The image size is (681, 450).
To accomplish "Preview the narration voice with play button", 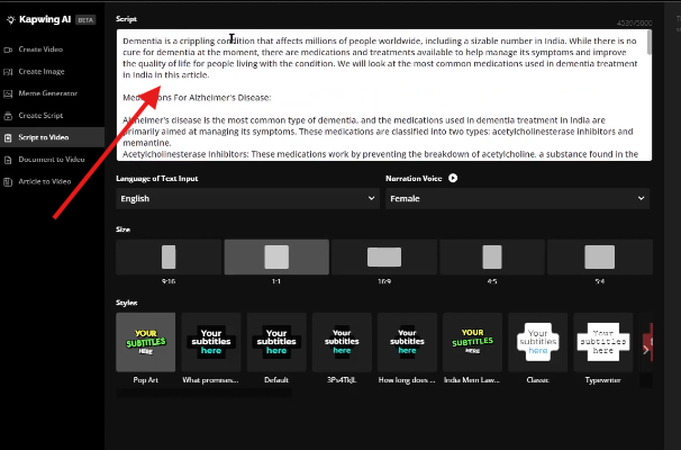I will tap(453, 178).
